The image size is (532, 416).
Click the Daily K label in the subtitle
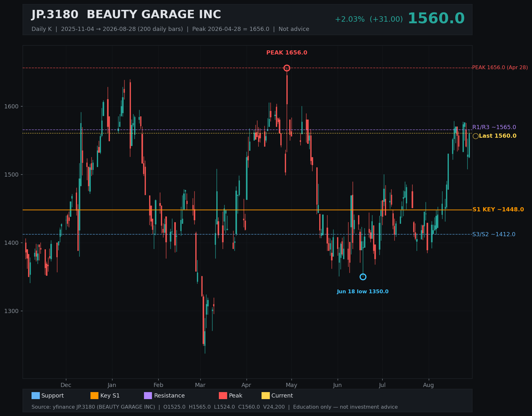click(x=41, y=29)
